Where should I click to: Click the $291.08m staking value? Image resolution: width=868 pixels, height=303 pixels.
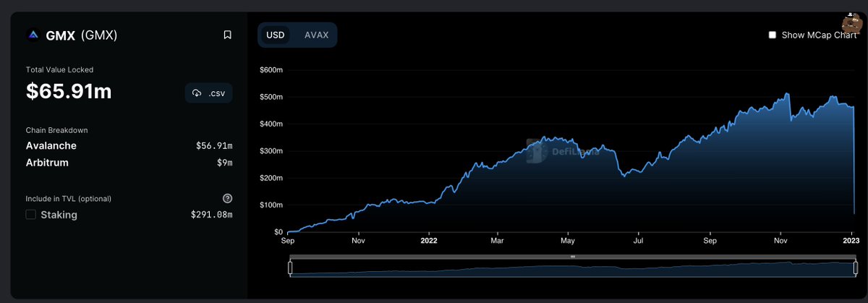[x=212, y=215]
